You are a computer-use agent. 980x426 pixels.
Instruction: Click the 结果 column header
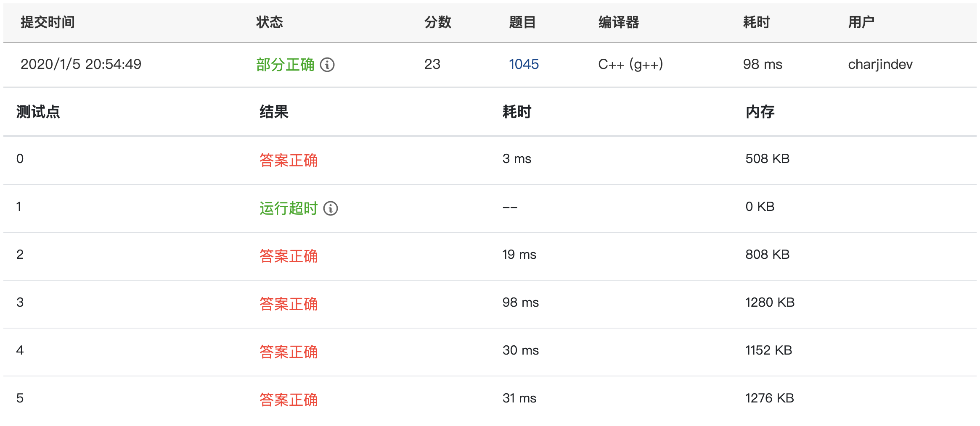click(274, 112)
